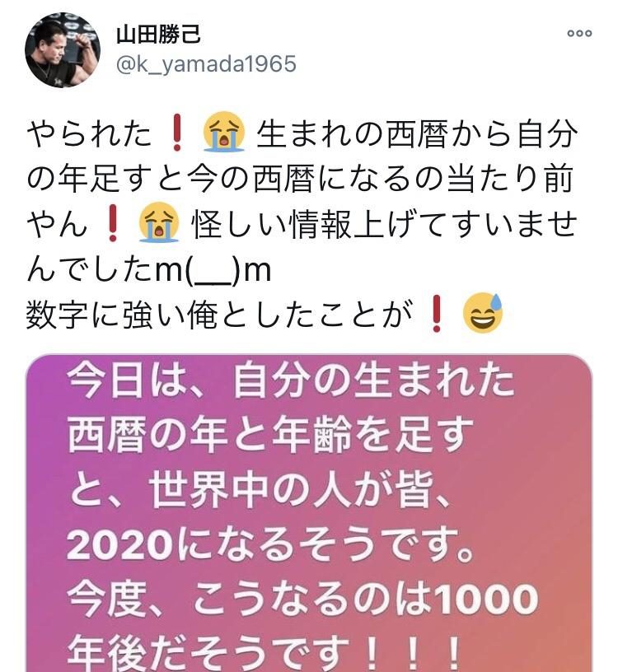The height and width of the screenshot is (672, 618).
Task: Click the 2020になるそうです line in the image
Action: coord(270,544)
